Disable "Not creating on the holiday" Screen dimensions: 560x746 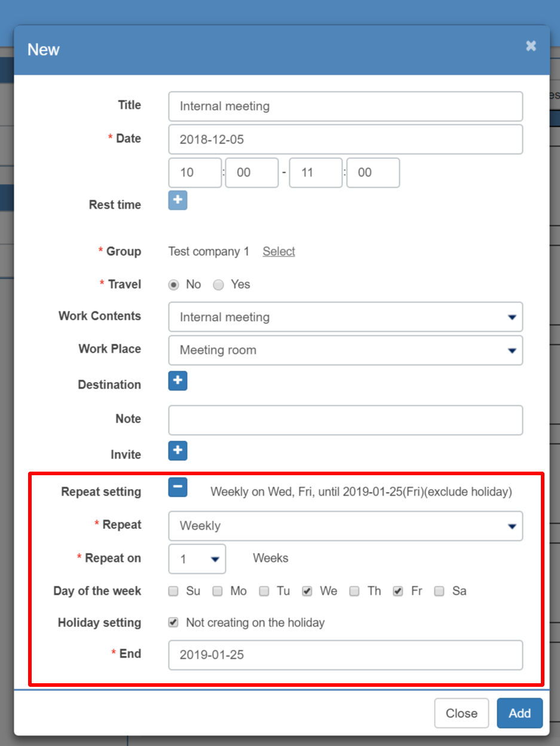click(173, 622)
